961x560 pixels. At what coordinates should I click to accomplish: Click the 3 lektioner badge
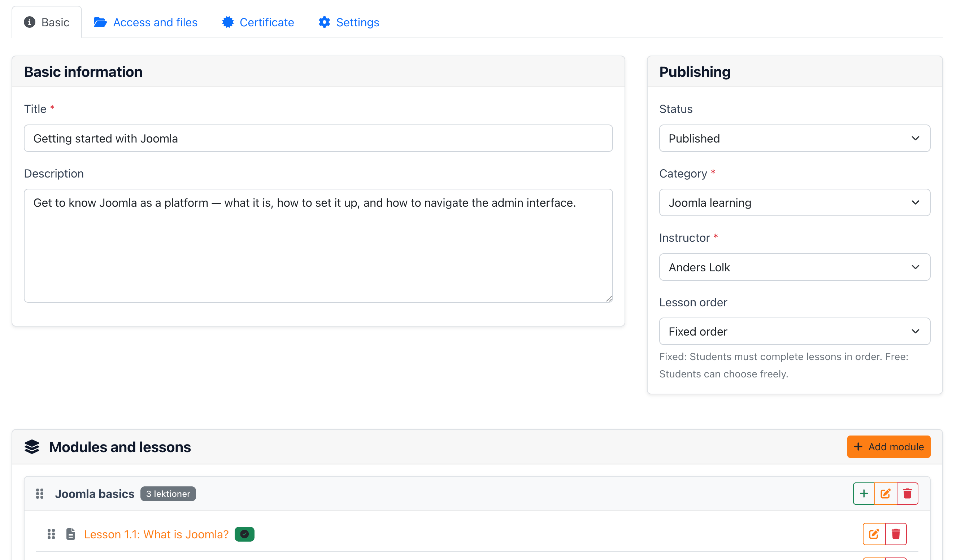pyautogui.click(x=168, y=493)
